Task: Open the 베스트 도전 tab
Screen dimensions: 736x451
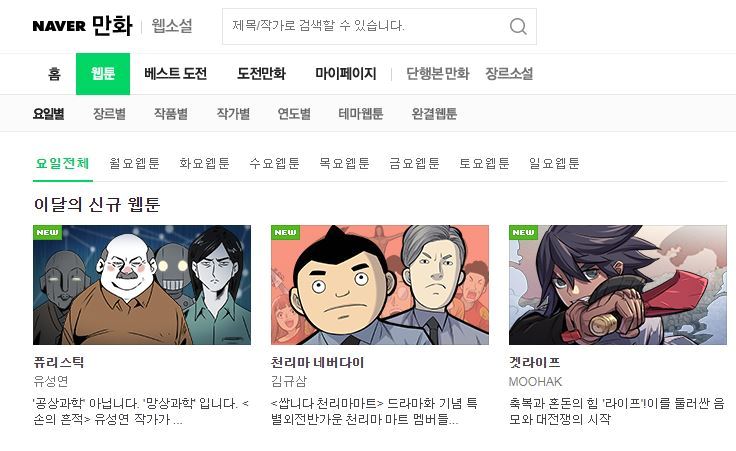Action: 176,74
